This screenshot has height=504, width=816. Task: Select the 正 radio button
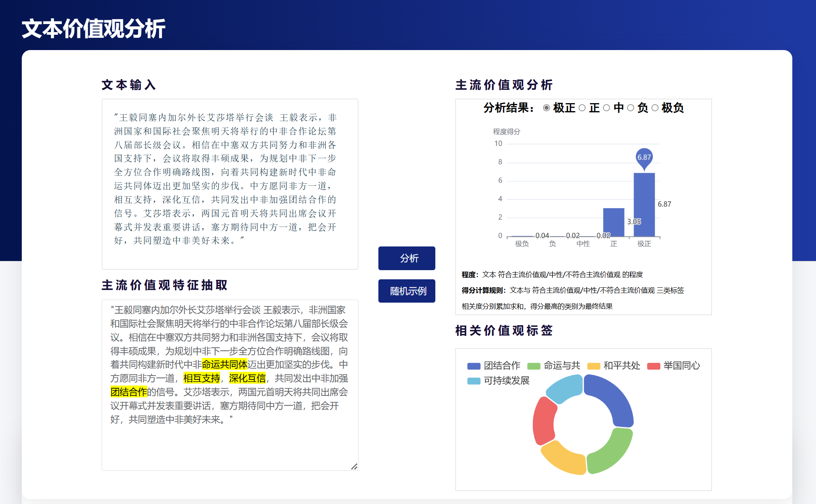tap(582, 108)
